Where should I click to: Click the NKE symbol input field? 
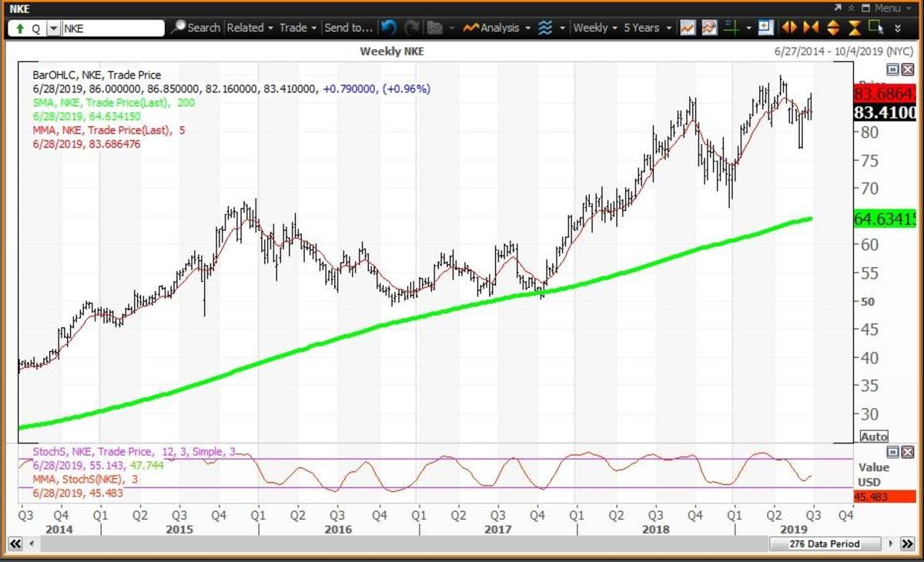pyautogui.click(x=112, y=28)
